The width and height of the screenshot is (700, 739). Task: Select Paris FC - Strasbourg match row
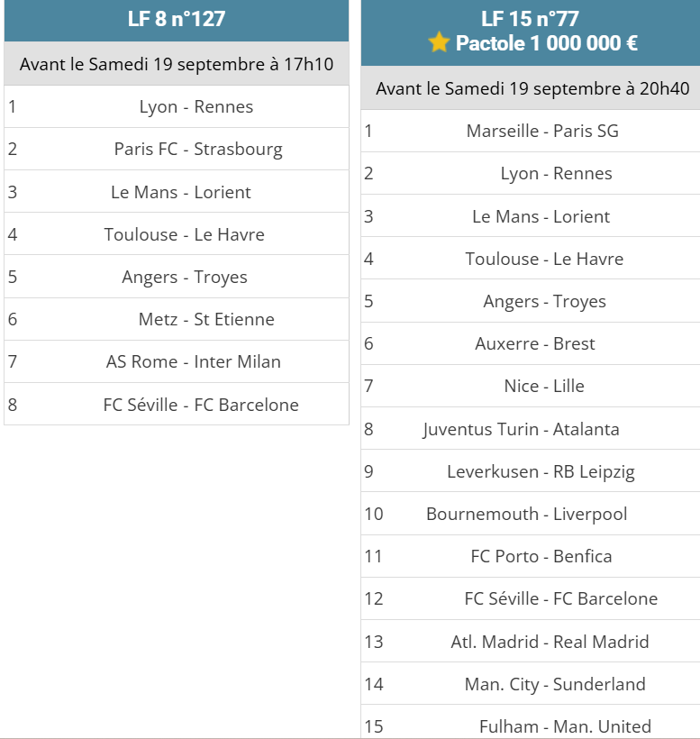click(x=177, y=149)
